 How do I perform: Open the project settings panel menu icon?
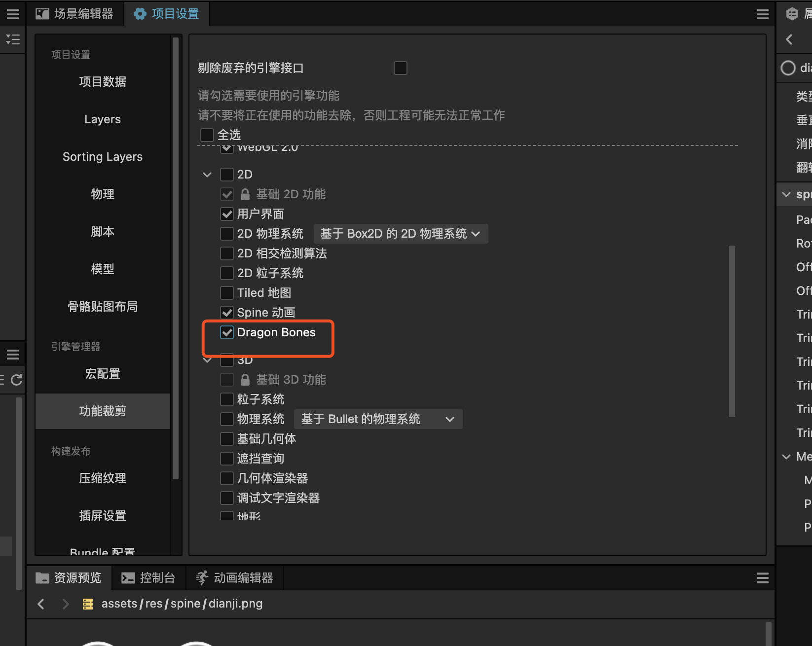pyautogui.click(x=762, y=14)
